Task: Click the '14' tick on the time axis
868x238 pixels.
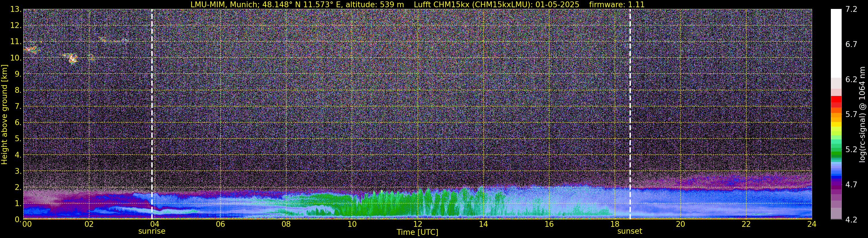Action: coord(483,224)
